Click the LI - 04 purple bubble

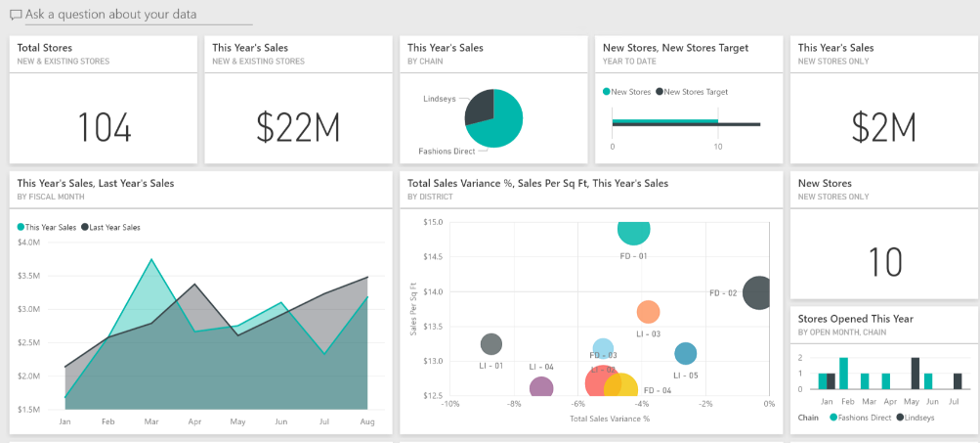pos(541,388)
